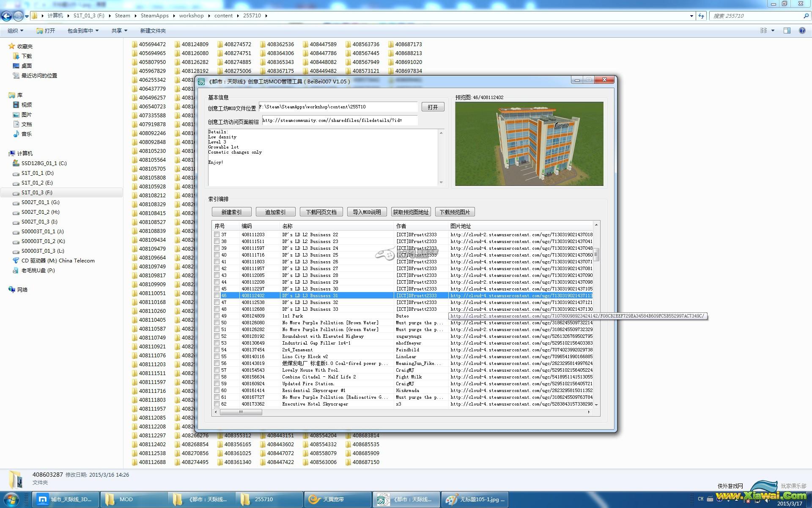The image size is (812, 508).
Task: Open 视频 library in sidebar
Action: [22, 105]
